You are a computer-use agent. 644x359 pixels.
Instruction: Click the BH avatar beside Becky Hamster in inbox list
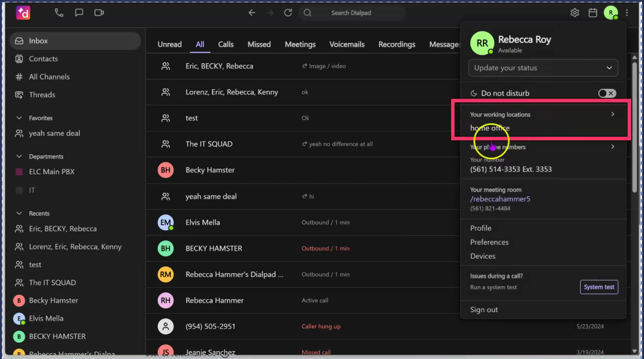pos(166,170)
